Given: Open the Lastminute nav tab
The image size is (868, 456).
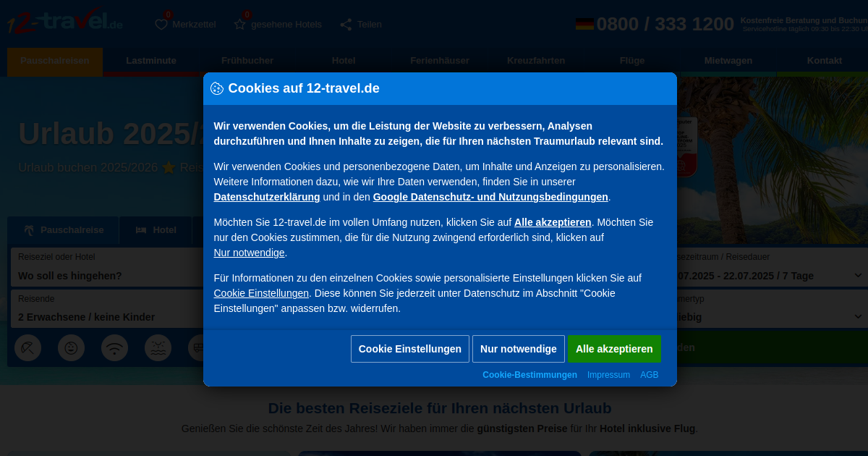Looking at the screenshot, I should [x=151, y=61].
